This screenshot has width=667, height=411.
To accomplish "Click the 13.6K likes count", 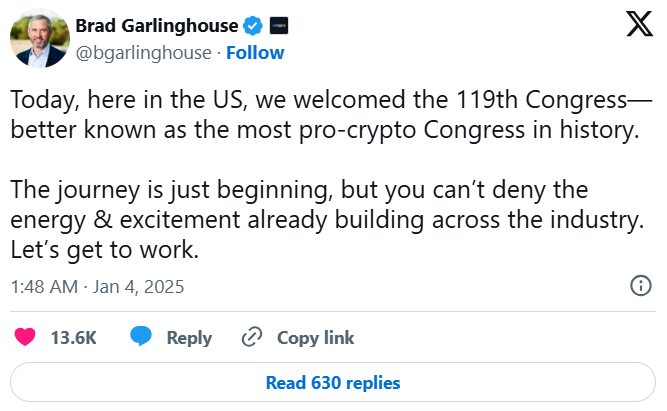I will [73, 338].
